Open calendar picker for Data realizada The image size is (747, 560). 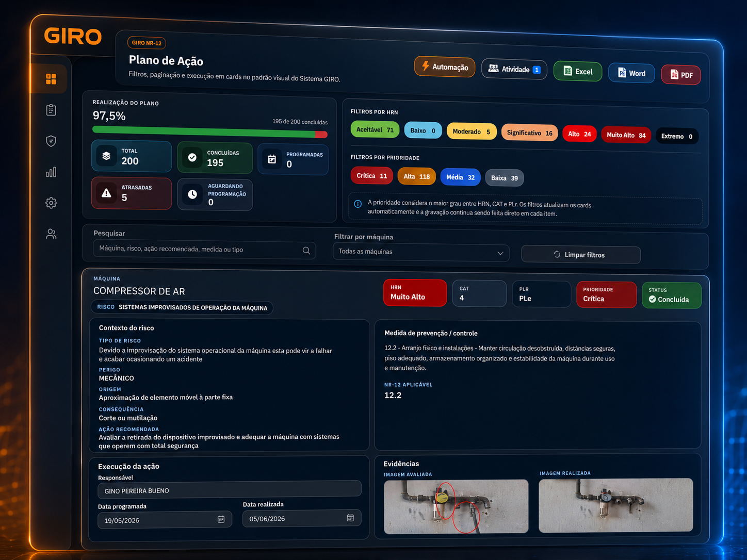[350, 518]
